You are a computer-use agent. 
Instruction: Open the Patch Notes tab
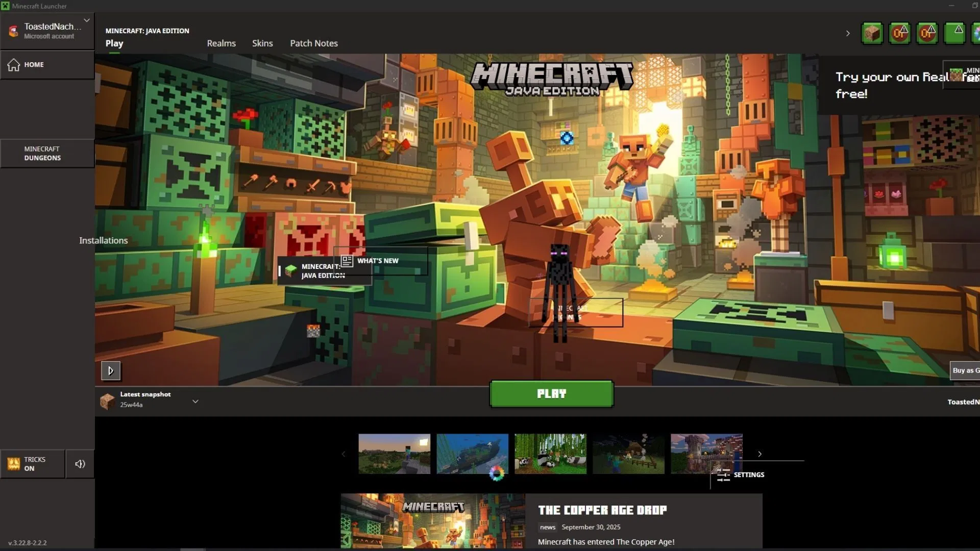(x=313, y=43)
